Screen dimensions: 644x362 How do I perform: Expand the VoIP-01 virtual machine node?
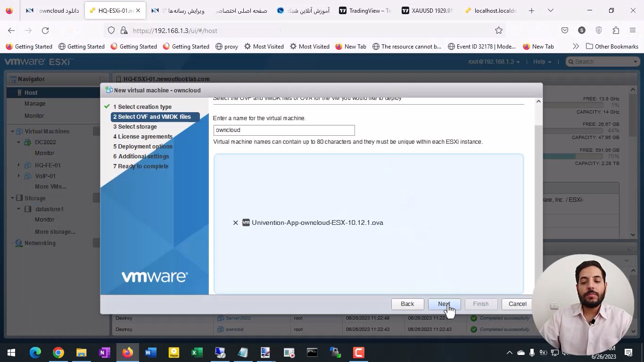[19, 176]
